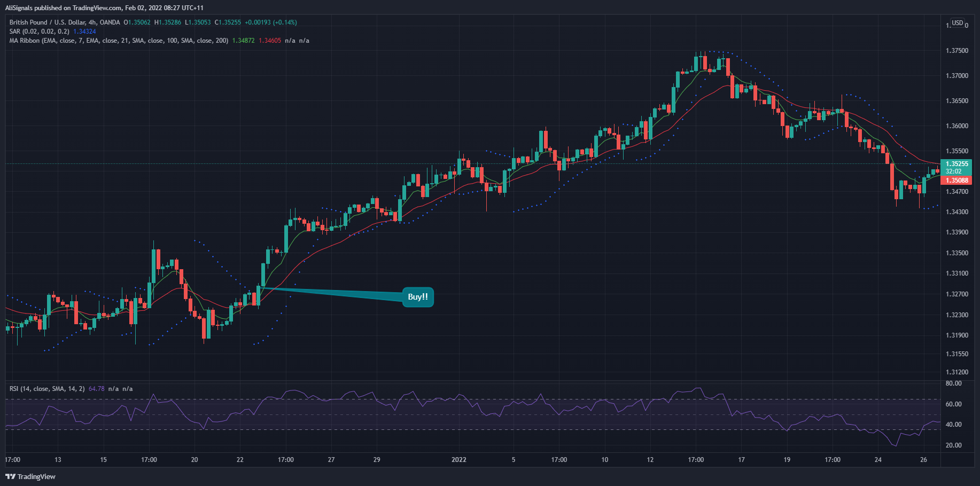
Task: Click price axis level 1.31200
Action: click(x=956, y=372)
